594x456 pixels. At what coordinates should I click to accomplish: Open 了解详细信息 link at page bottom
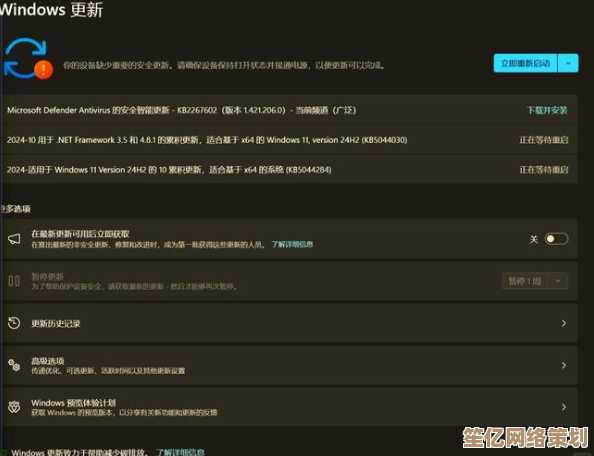pos(180,452)
